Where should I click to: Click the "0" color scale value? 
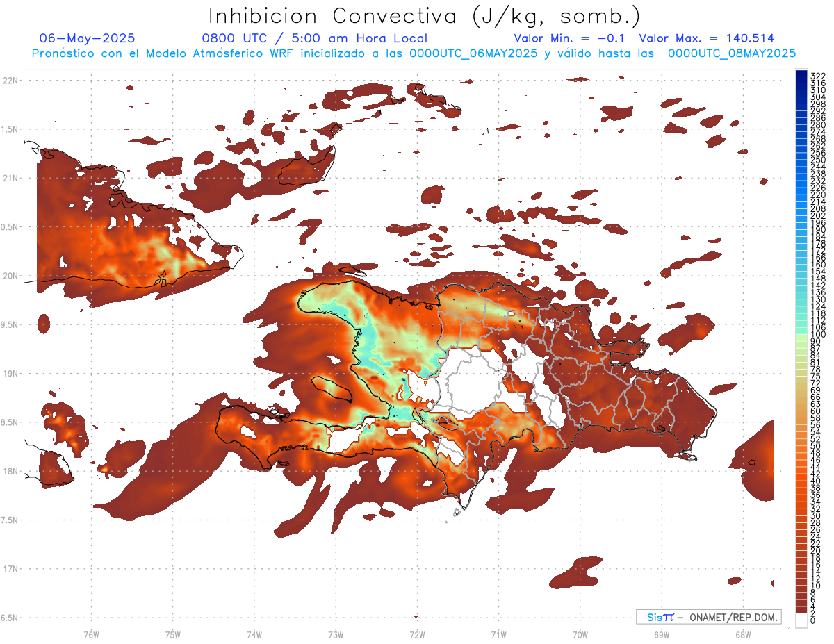pyautogui.click(x=812, y=622)
